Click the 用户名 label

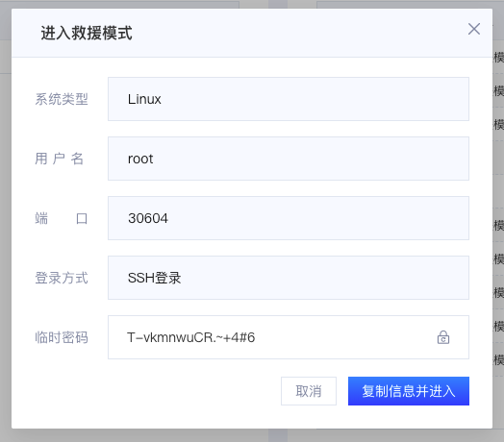coord(60,159)
